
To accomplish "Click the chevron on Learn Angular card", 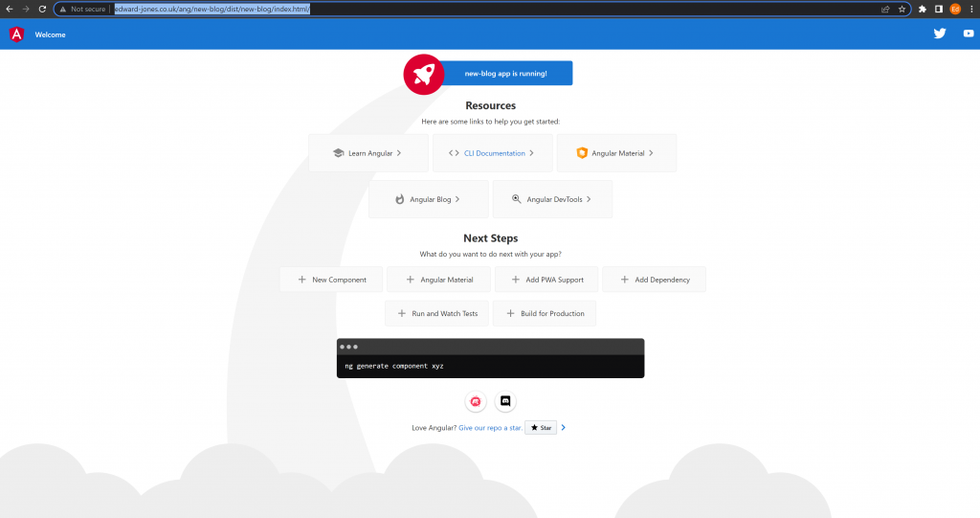I will click(399, 153).
